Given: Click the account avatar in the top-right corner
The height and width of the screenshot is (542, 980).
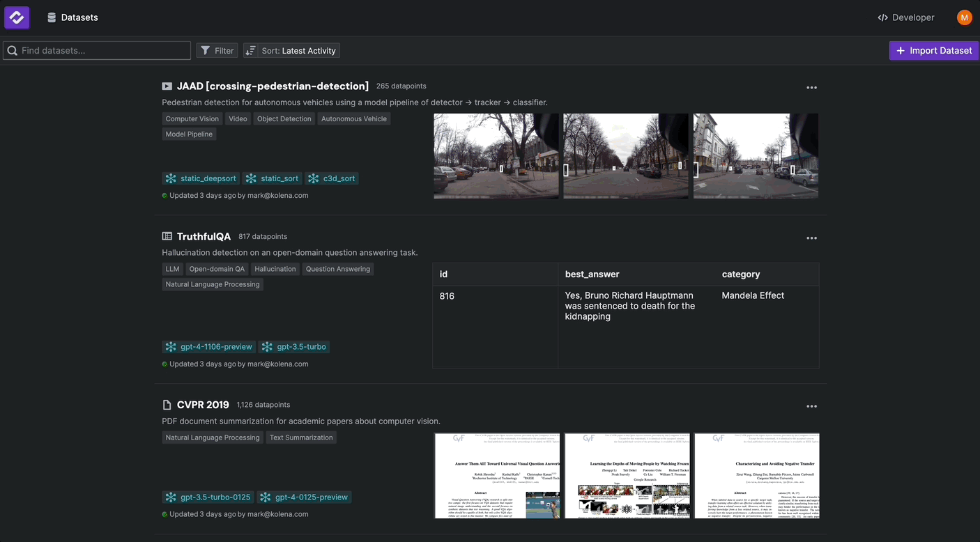Looking at the screenshot, I should point(964,17).
